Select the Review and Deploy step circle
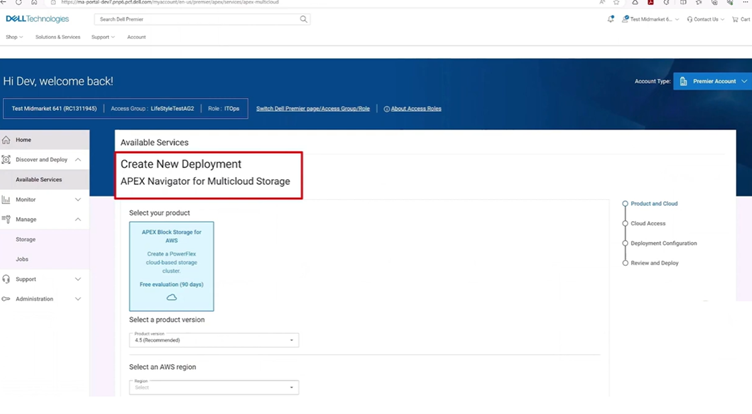The width and height of the screenshot is (752, 414). click(625, 263)
